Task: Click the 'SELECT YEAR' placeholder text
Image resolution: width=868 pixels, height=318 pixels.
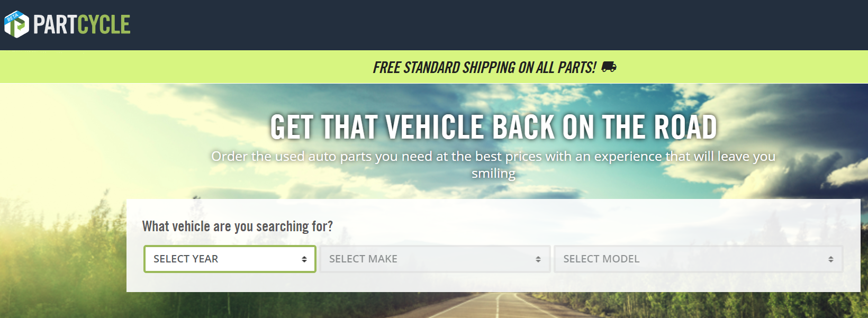Action: (x=186, y=259)
